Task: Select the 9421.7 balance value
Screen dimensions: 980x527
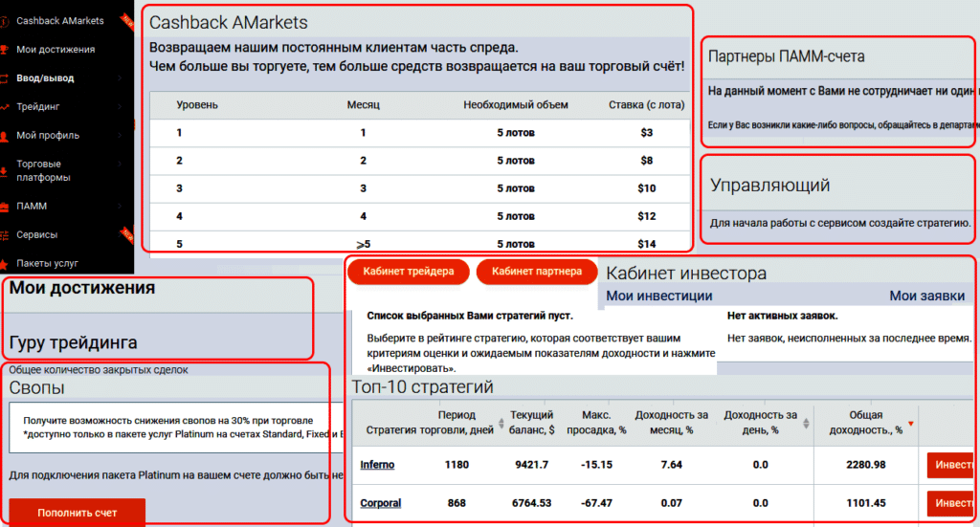Action: 531,465
